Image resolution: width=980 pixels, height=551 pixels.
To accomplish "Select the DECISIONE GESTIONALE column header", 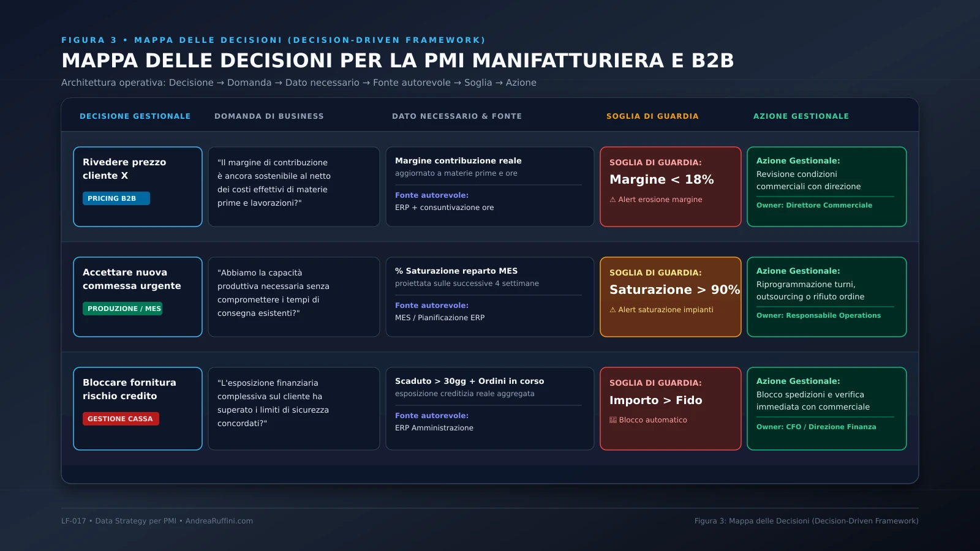I will 135,116.
